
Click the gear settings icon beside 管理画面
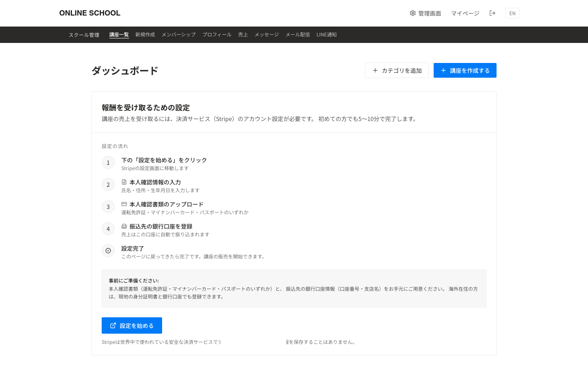413,13
